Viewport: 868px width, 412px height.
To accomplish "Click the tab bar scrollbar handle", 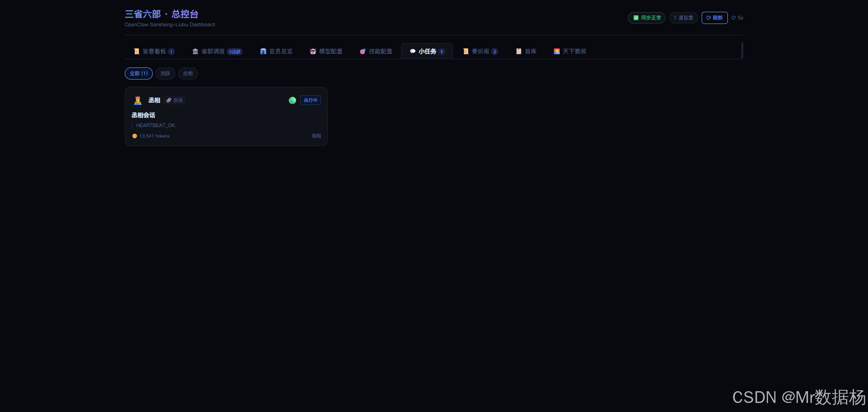I will pyautogui.click(x=742, y=51).
